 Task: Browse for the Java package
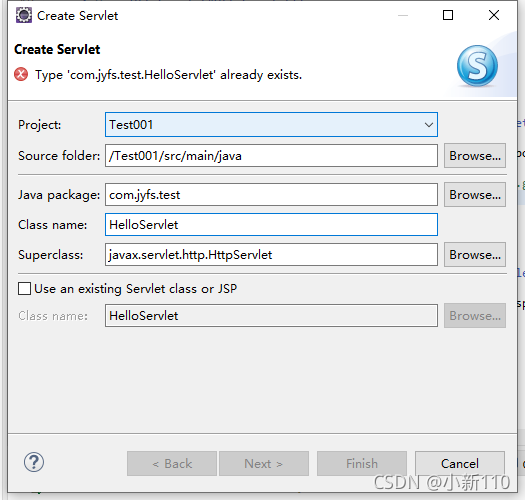point(475,195)
